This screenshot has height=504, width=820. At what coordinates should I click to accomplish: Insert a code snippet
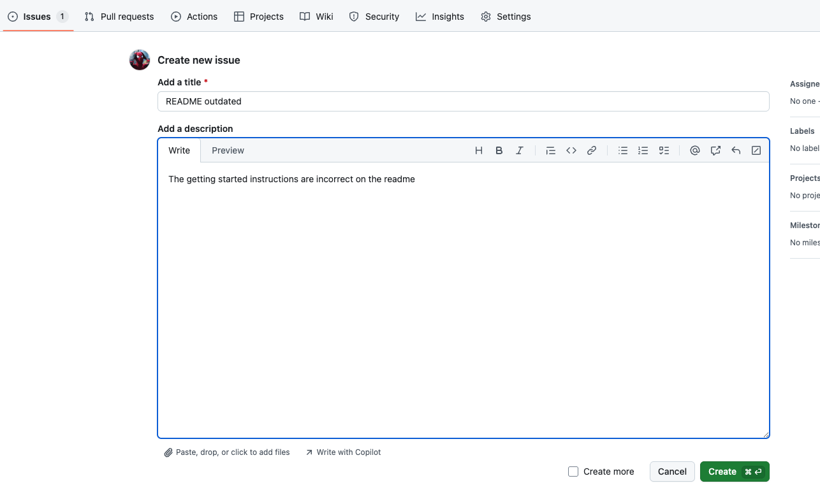(x=571, y=150)
